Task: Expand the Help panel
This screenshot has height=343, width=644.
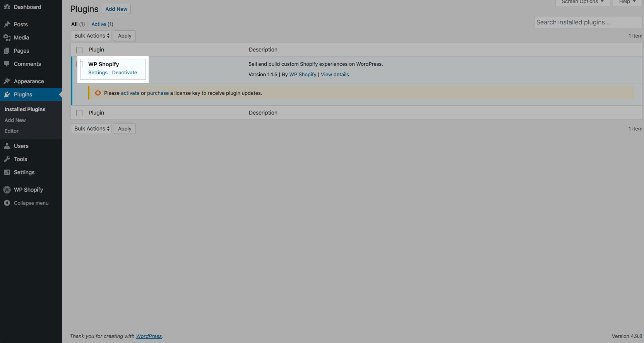Action: coord(627,2)
